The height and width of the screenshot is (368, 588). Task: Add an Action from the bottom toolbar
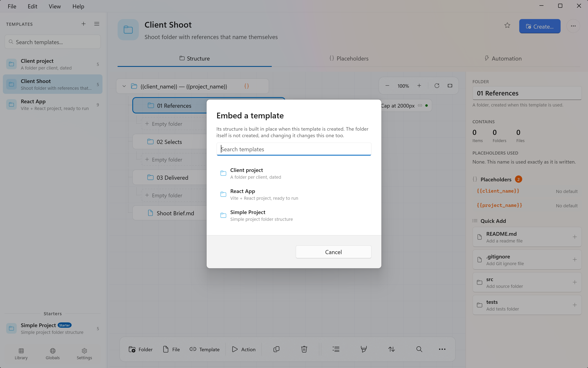(x=244, y=349)
